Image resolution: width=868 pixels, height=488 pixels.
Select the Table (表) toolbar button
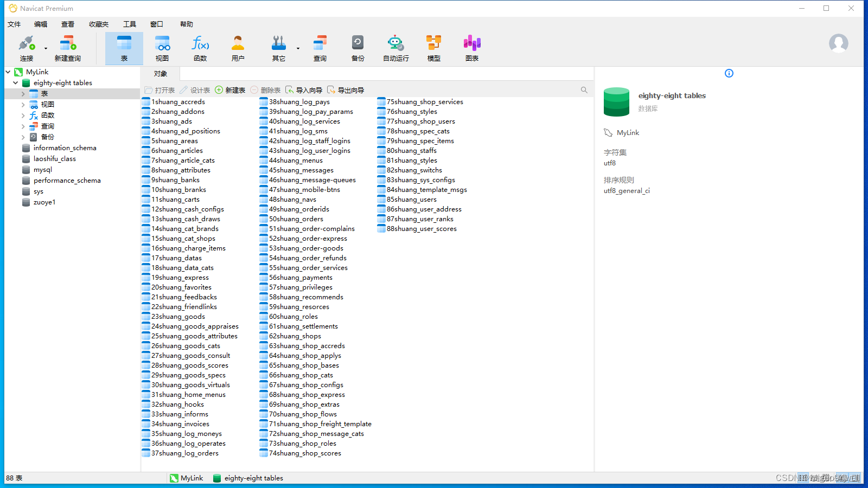(x=124, y=48)
